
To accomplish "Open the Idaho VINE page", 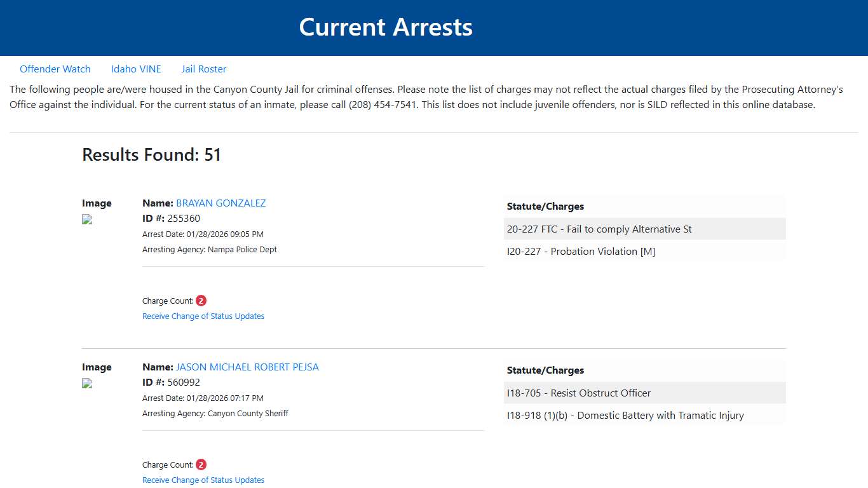I will 136,69.
